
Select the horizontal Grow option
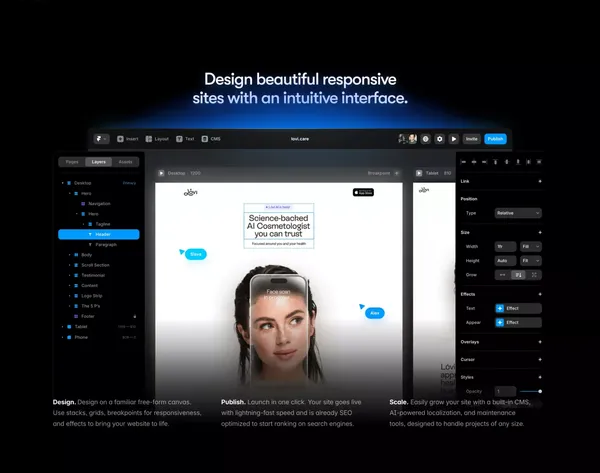coord(502,275)
